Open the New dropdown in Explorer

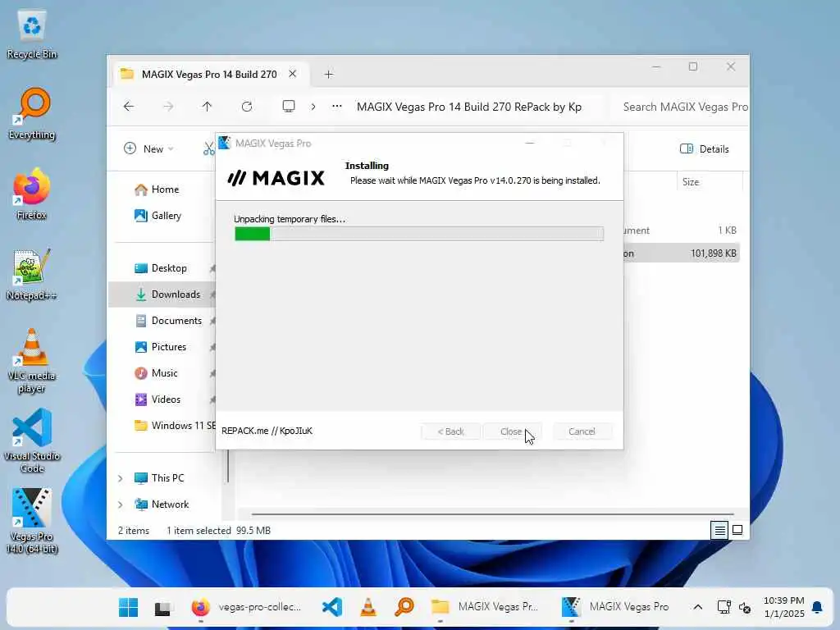(x=148, y=149)
